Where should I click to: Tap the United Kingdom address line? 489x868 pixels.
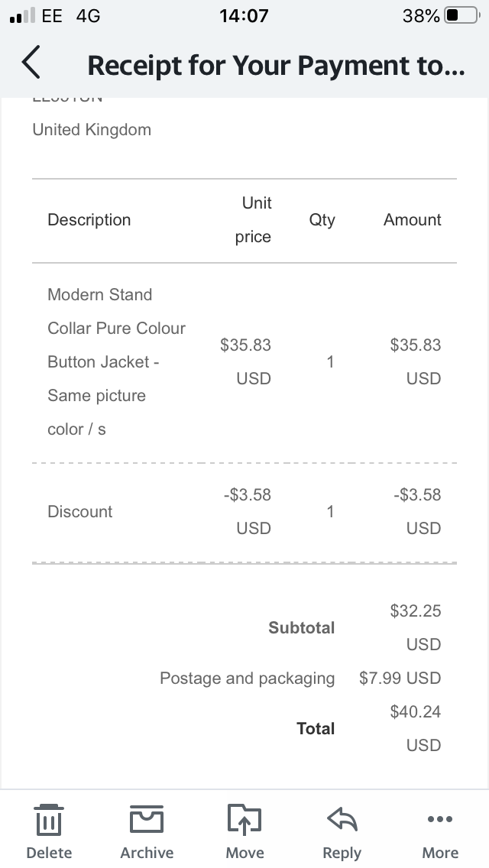click(92, 130)
